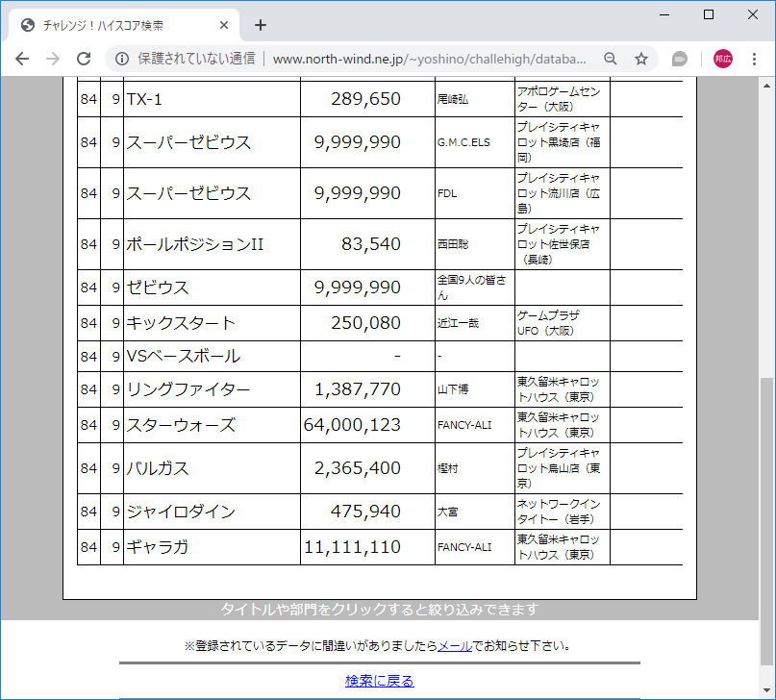Click スーパーゼビウス in the FDL row
Screen dimensions: 776x700
click(188, 193)
